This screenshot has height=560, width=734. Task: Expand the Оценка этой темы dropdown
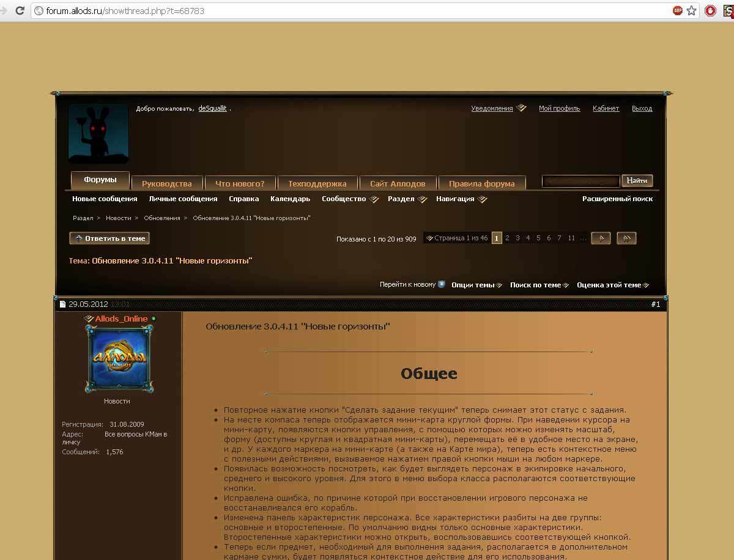point(612,285)
